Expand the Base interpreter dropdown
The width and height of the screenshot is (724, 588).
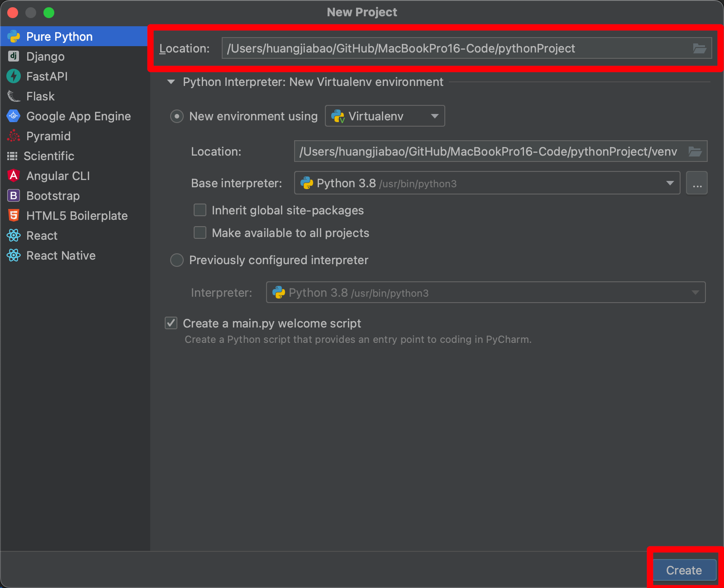tap(487, 183)
